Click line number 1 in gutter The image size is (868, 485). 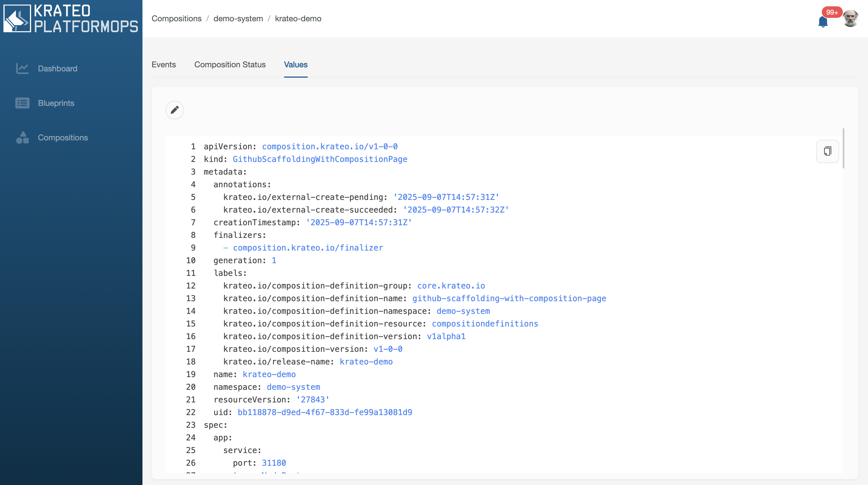pyautogui.click(x=193, y=146)
